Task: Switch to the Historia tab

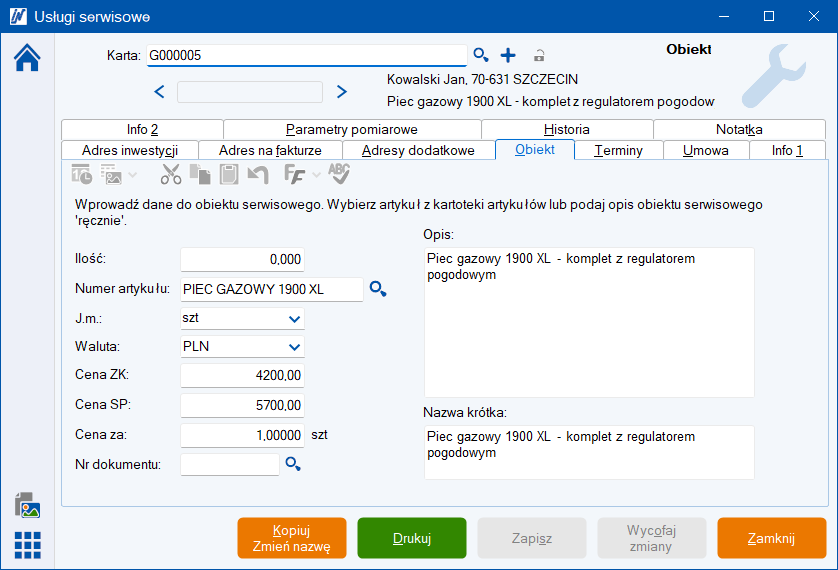Action: pyautogui.click(x=566, y=129)
